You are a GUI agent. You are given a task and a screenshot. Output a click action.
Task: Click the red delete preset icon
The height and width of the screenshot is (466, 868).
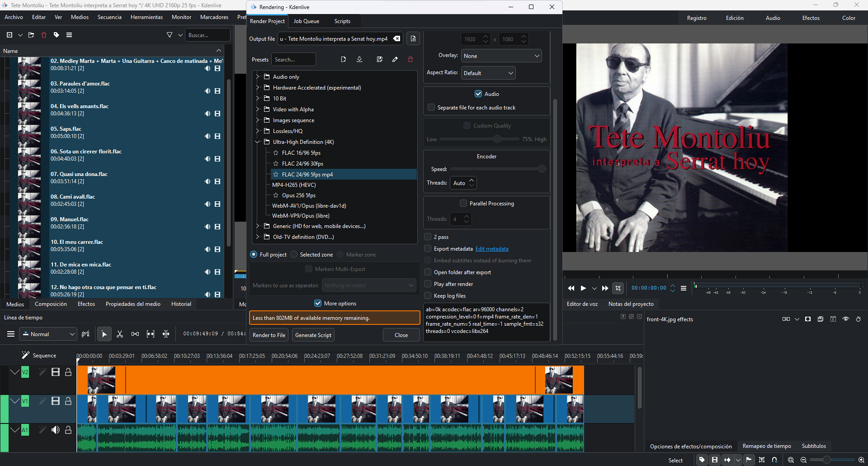410,59
